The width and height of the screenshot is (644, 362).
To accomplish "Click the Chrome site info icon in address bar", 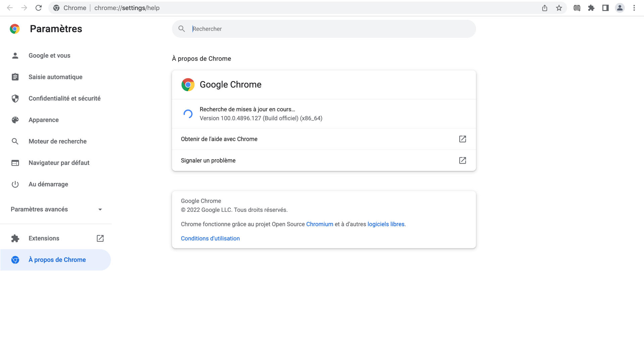I will [56, 8].
